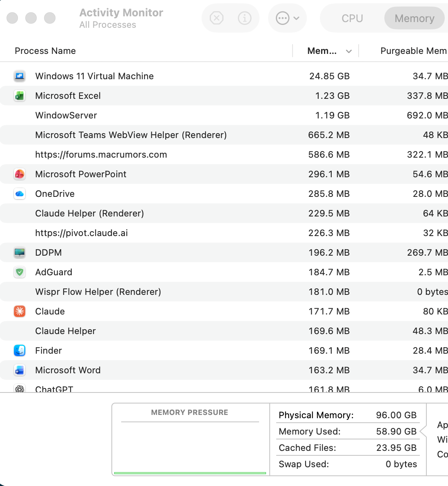The image size is (448, 486).
Task: Click the 285.8 MB OneDrive memory value
Action: tap(329, 194)
